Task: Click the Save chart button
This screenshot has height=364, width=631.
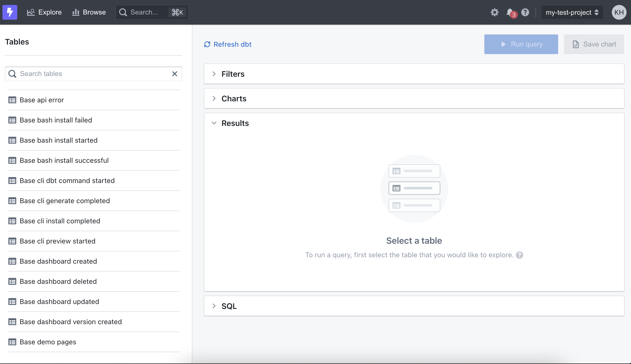Action: pyautogui.click(x=594, y=44)
